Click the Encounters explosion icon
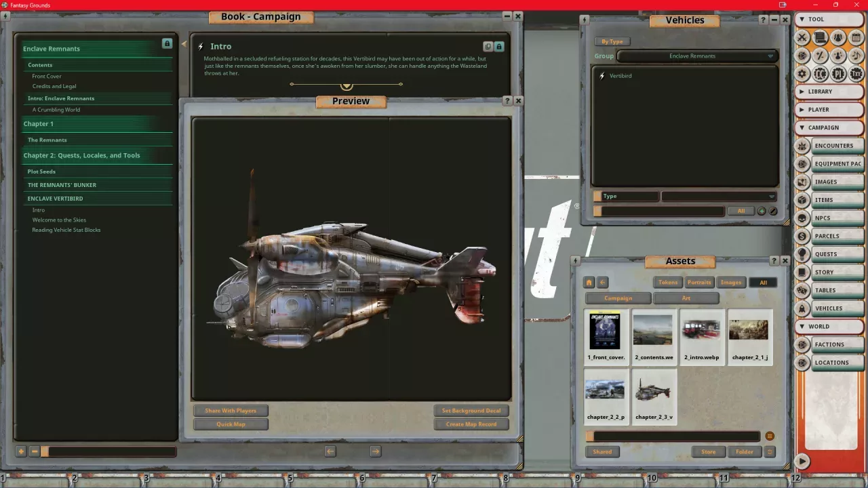 coord(802,146)
